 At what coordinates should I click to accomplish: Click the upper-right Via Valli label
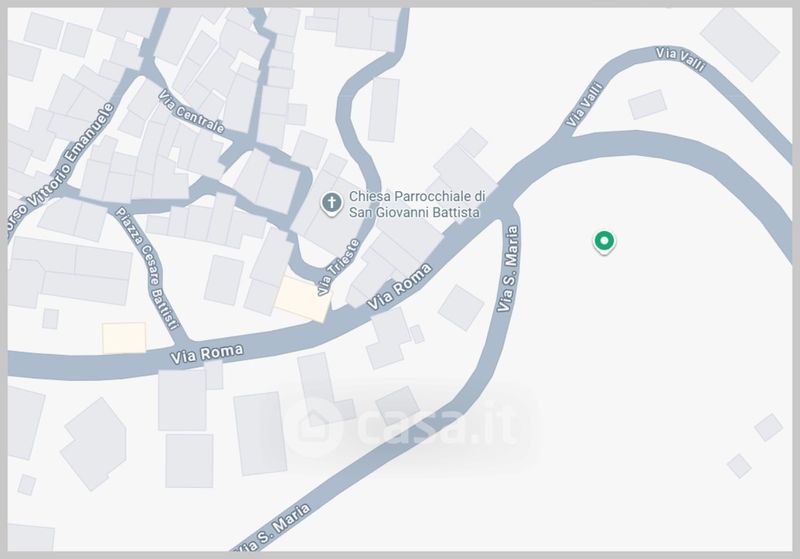(x=680, y=59)
